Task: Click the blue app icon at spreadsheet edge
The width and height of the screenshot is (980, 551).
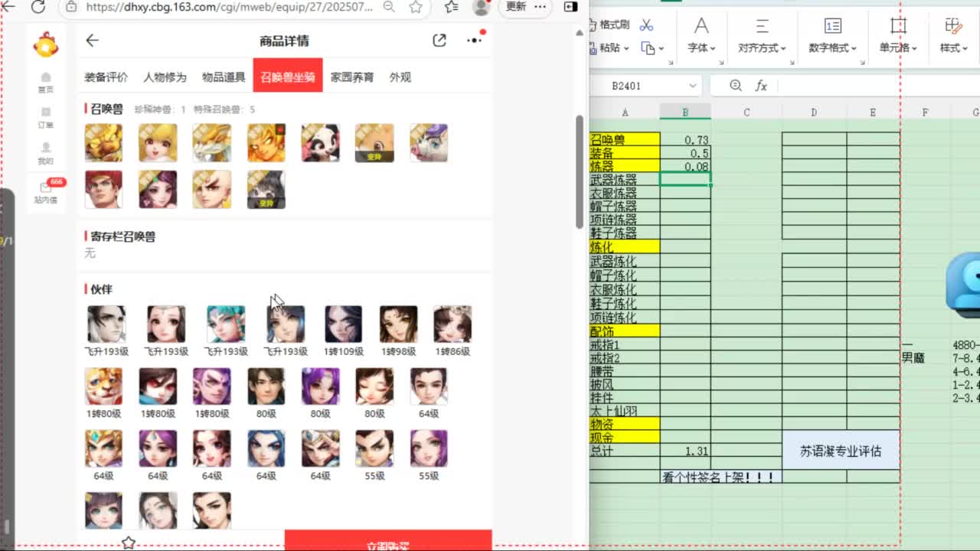Action: (964, 284)
